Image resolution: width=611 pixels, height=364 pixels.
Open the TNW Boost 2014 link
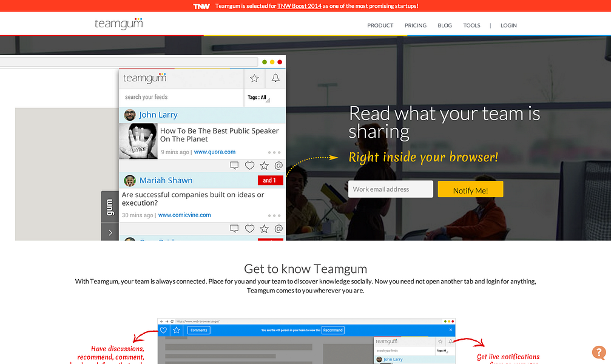click(x=299, y=6)
